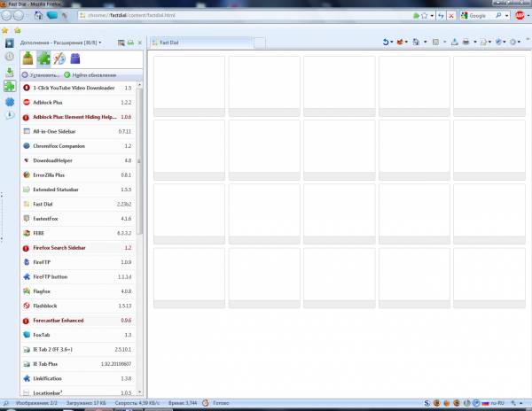Select the All-in-One Sidebar extension
Image resolution: width=532 pixels, height=411 pixels.
point(78,131)
